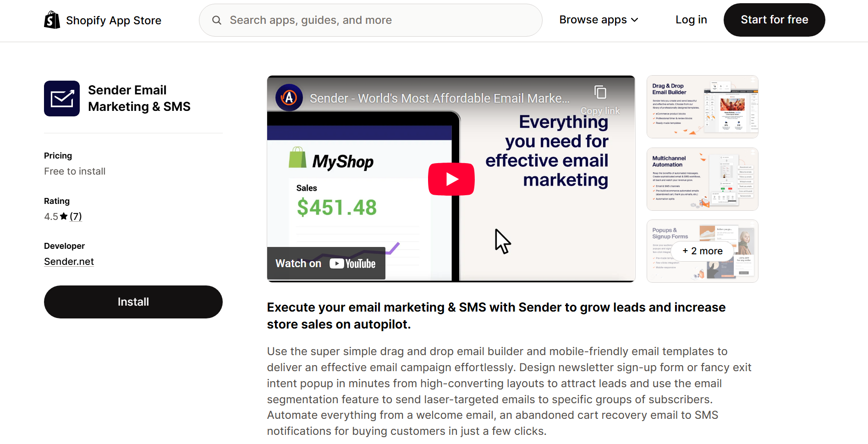Click the chevron next to Browse apps
Viewport: 868px width, 444px height.
coord(635,20)
